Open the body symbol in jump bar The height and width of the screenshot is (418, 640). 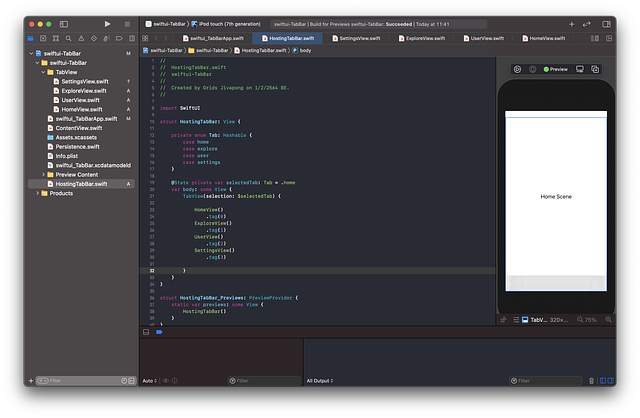(x=302, y=51)
